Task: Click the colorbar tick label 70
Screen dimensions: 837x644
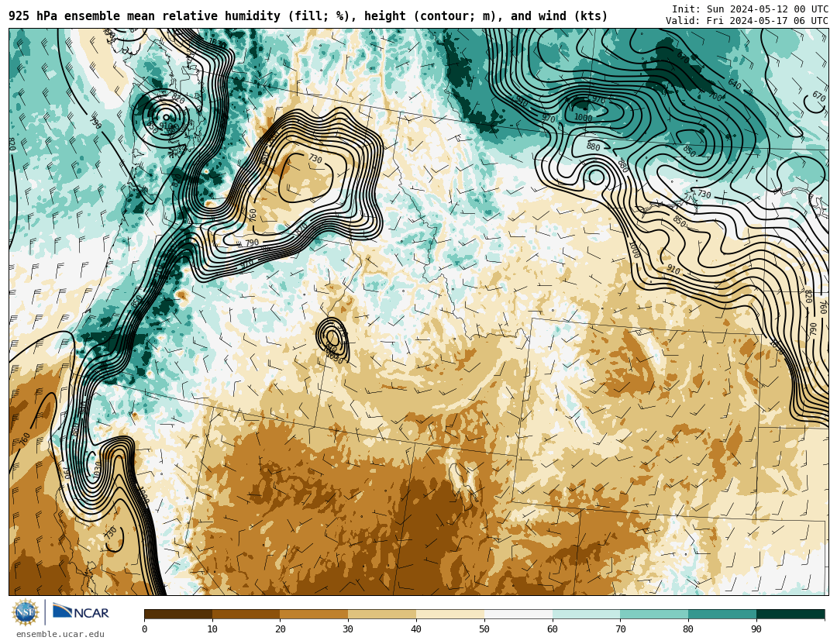Action: click(x=620, y=629)
